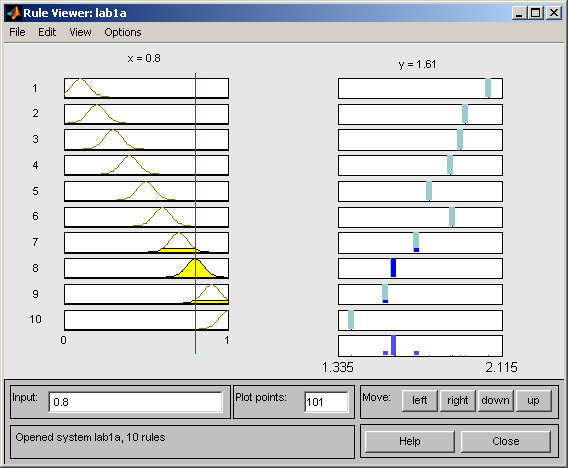Screen dimensions: 568x468
Task: Click the Plot points field showing 101
Action: (326, 402)
